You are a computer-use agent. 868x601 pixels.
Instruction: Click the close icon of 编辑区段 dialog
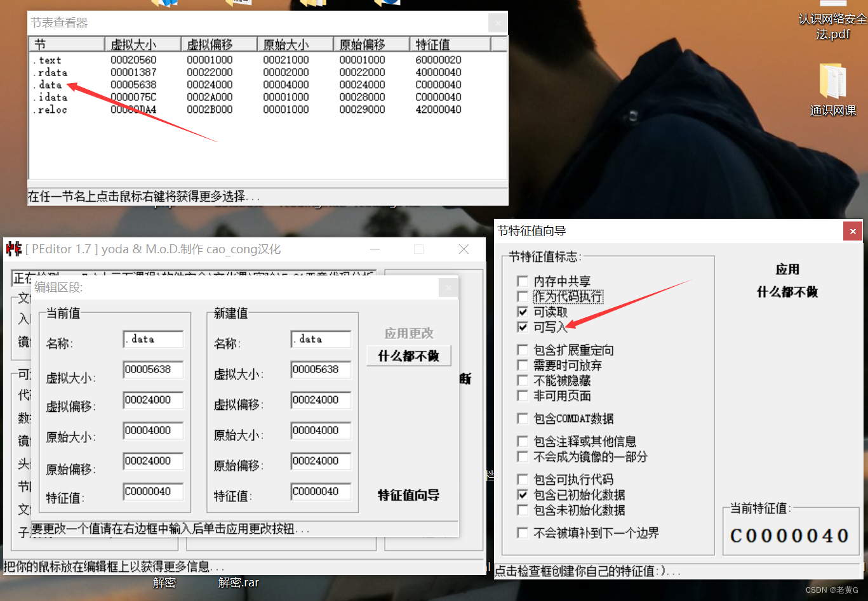coord(448,287)
